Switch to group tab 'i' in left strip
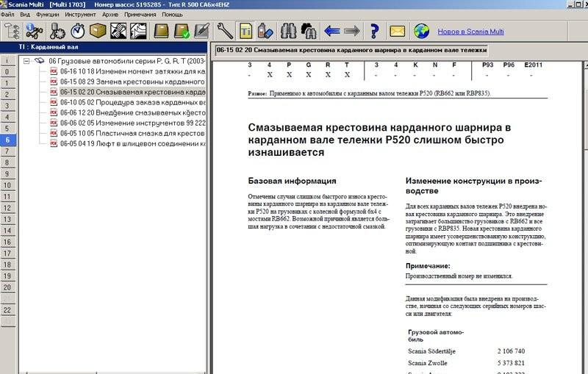The width and height of the screenshot is (588, 374). (x=7, y=60)
